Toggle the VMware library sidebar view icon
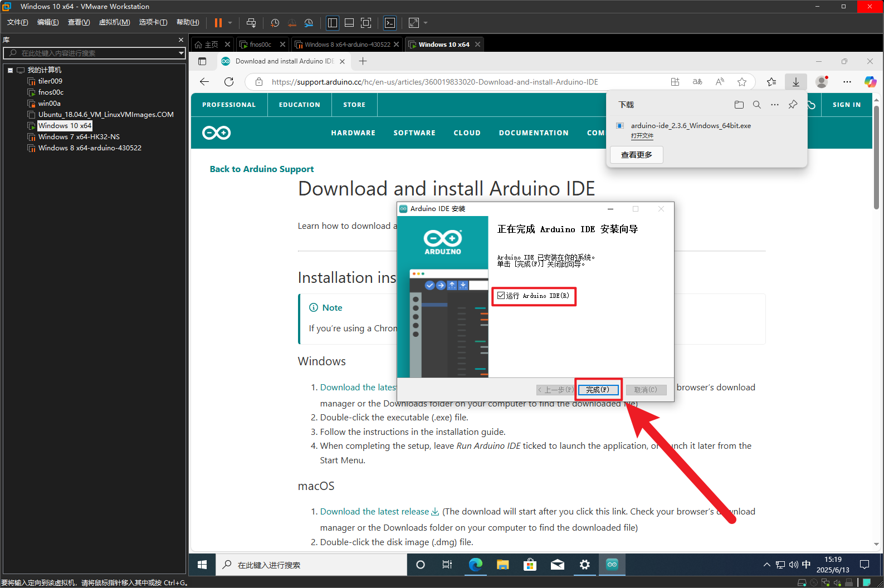This screenshot has height=588, width=884. [x=333, y=23]
